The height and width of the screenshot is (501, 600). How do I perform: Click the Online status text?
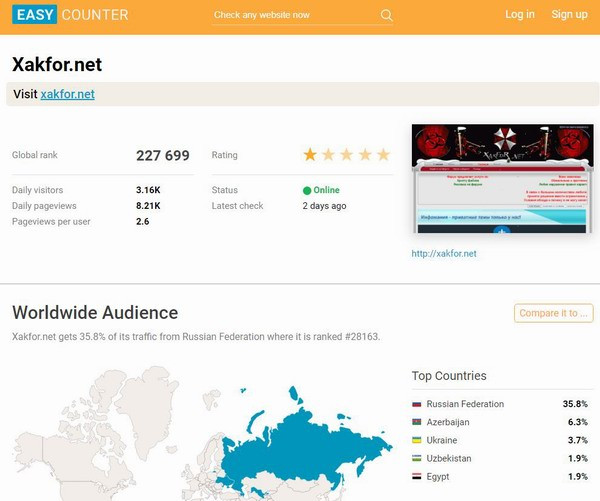coord(326,190)
